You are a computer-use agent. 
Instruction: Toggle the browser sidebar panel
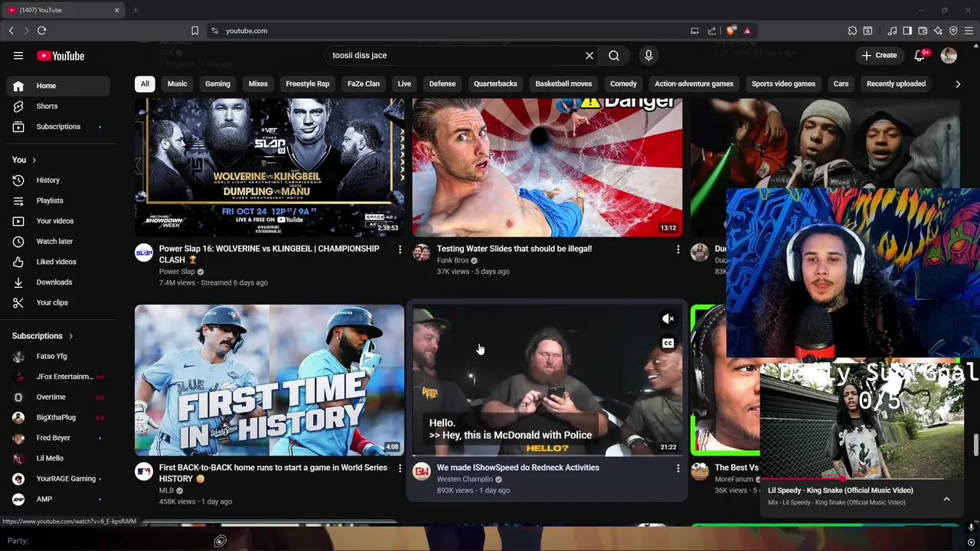(907, 31)
